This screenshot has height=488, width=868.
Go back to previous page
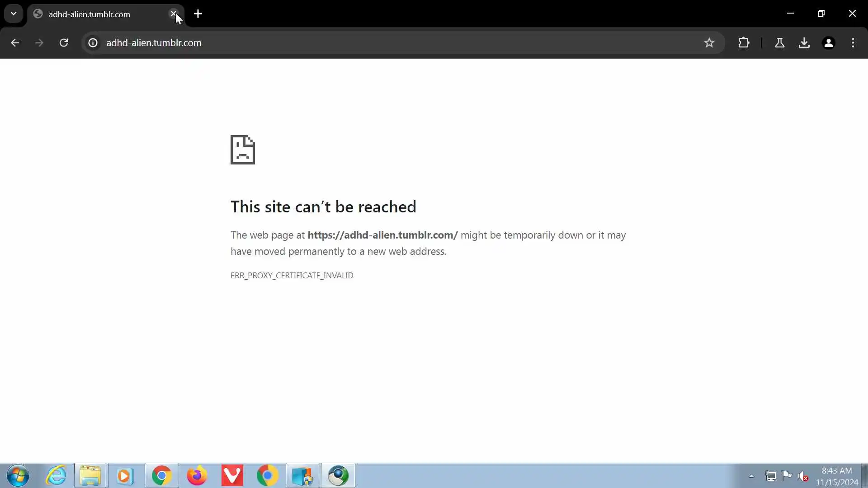click(x=15, y=43)
